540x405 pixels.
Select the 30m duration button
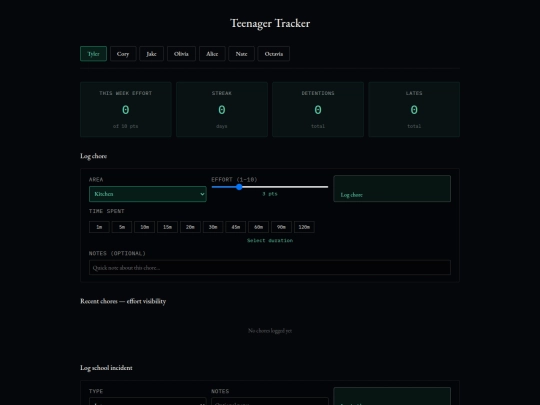click(213, 227)
